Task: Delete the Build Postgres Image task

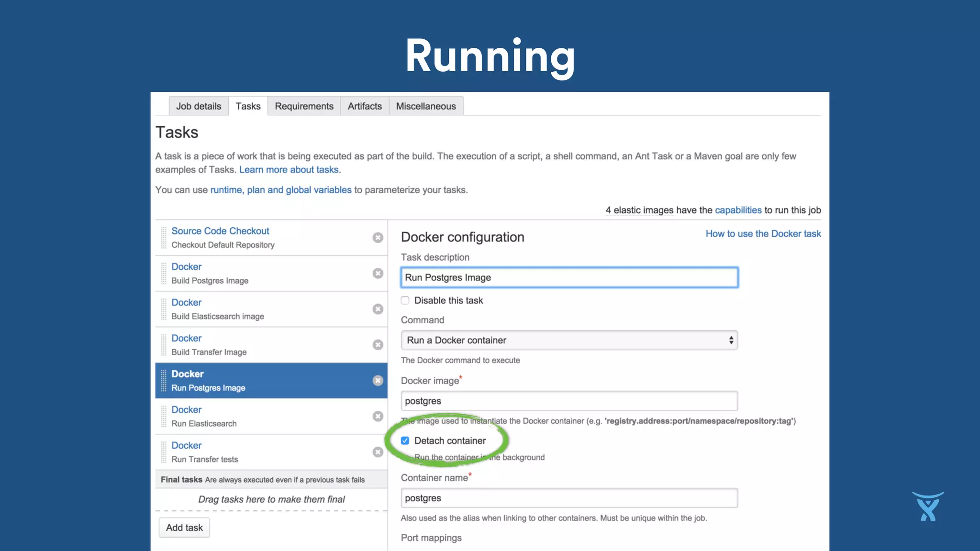Action: pos(378,273)
